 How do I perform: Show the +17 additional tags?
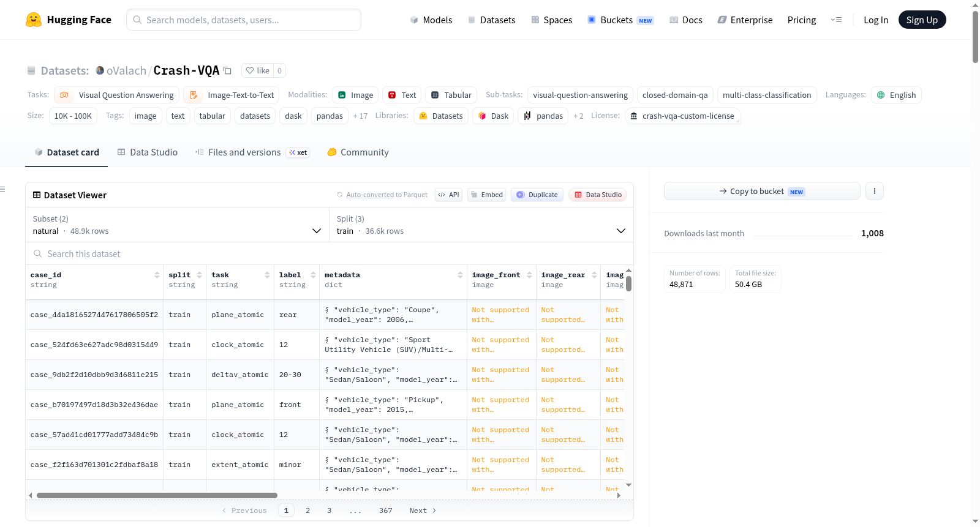pyautogui.click(x=360, y=116)
